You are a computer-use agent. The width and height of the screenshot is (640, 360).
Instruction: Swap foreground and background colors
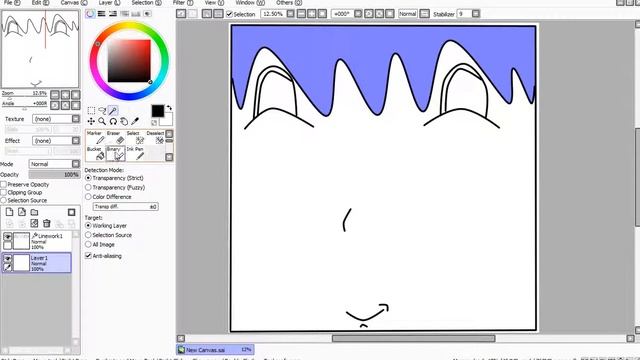click(169, 108)
